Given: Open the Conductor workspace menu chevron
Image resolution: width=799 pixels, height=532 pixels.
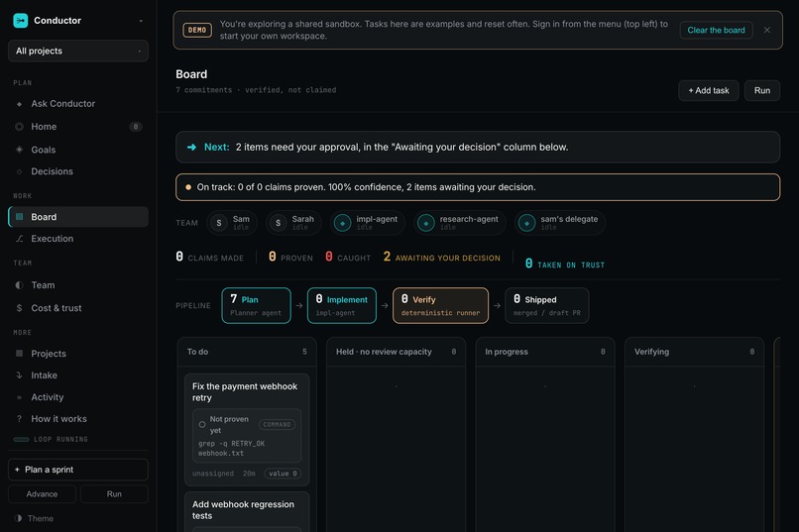Looking at the screenshot, I should pos(141,21).
